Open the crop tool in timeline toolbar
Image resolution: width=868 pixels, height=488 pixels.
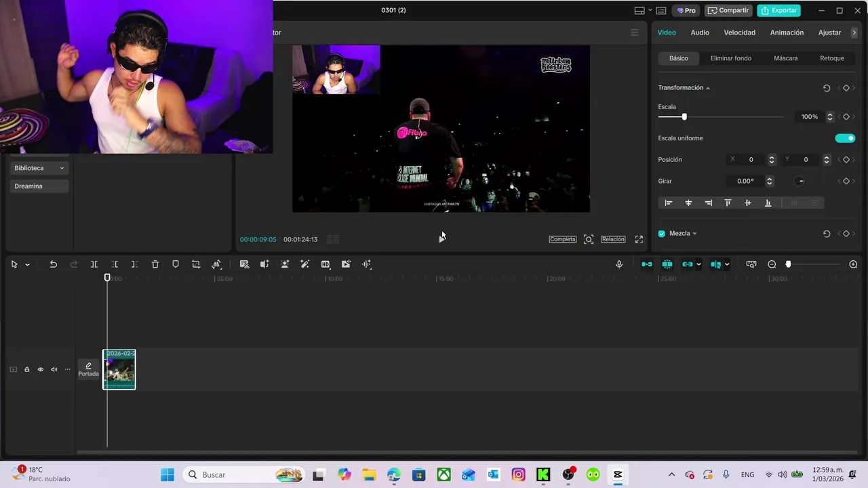pos(196,264)
